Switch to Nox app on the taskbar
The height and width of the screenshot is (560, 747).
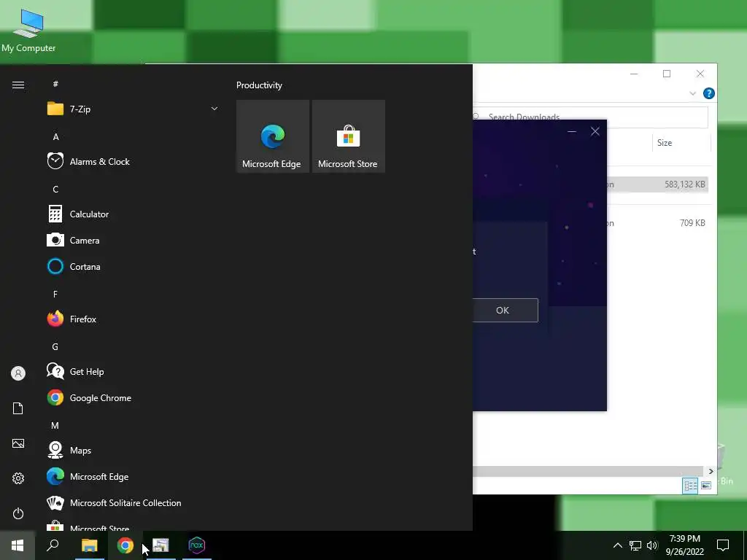pyautogui.click(x=197, y=545)
